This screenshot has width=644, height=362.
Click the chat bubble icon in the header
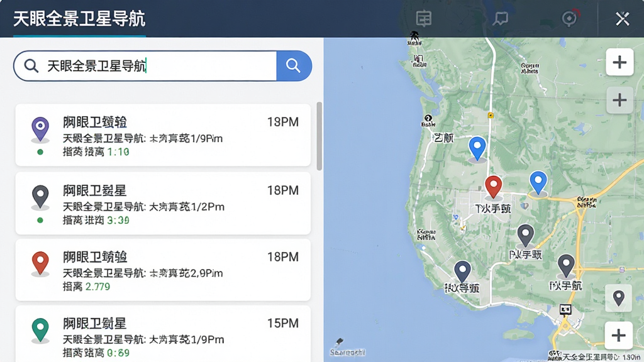[x=501, y=18]
